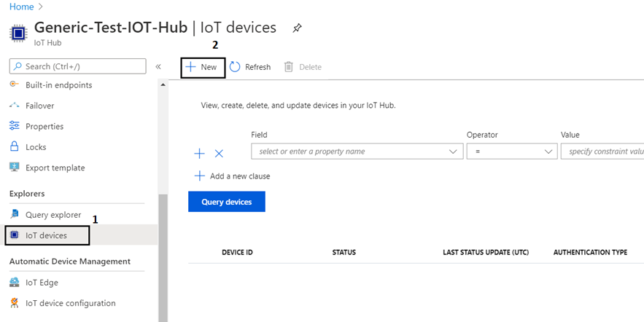Click Add a new clause
This screenshot has width=644, height=322.
(232, 176)
